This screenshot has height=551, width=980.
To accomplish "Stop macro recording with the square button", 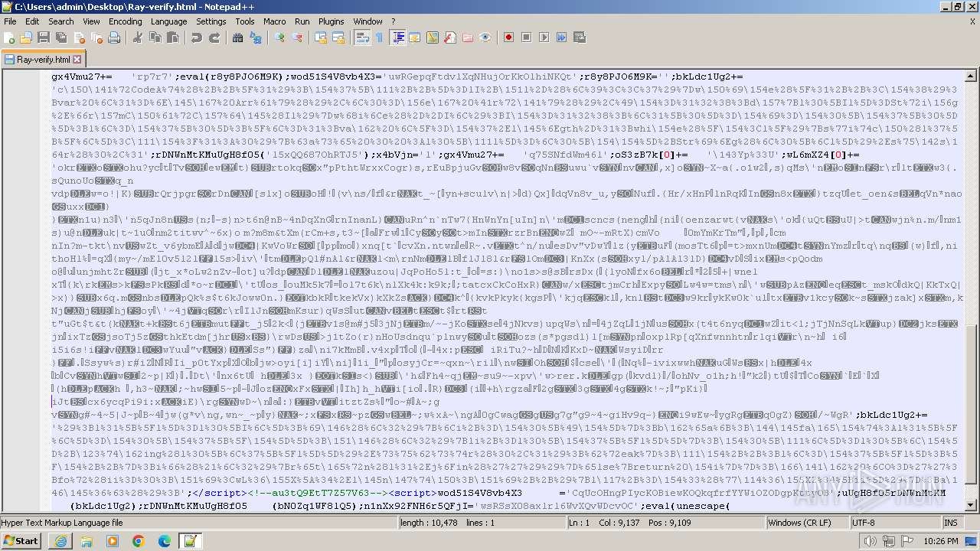I will (526, 37).
